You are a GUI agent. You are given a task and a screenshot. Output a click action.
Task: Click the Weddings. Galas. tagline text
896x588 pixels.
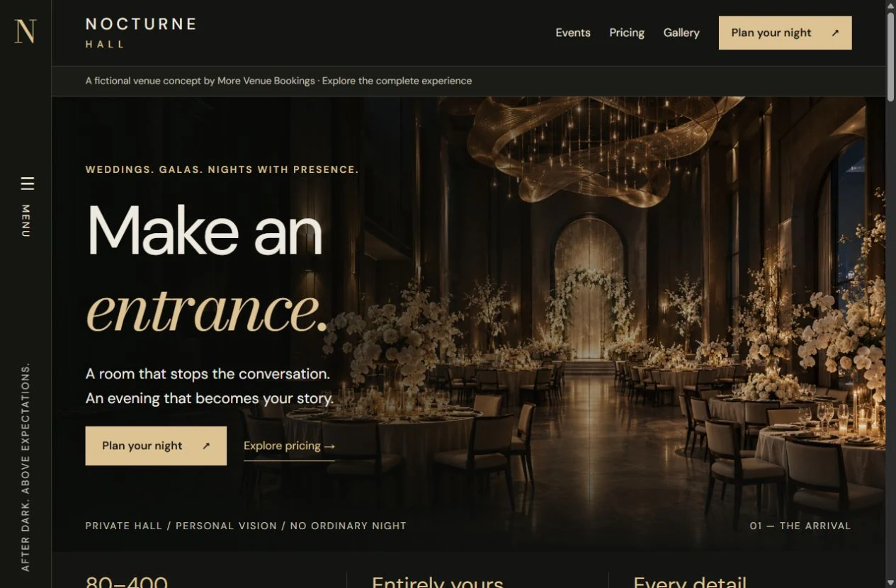coord(222,169)
